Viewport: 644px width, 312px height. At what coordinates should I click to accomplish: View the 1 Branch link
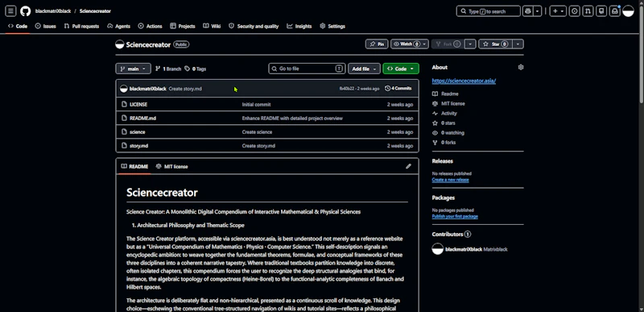pyautogui.click(x=168, y=69)
